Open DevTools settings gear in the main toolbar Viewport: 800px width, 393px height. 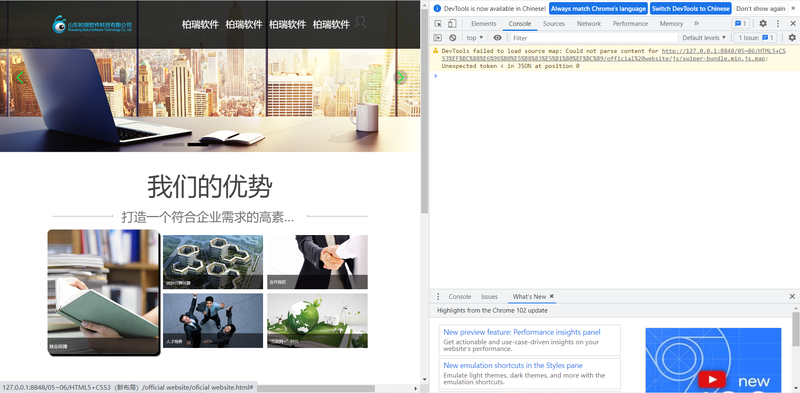click(763, 23)
